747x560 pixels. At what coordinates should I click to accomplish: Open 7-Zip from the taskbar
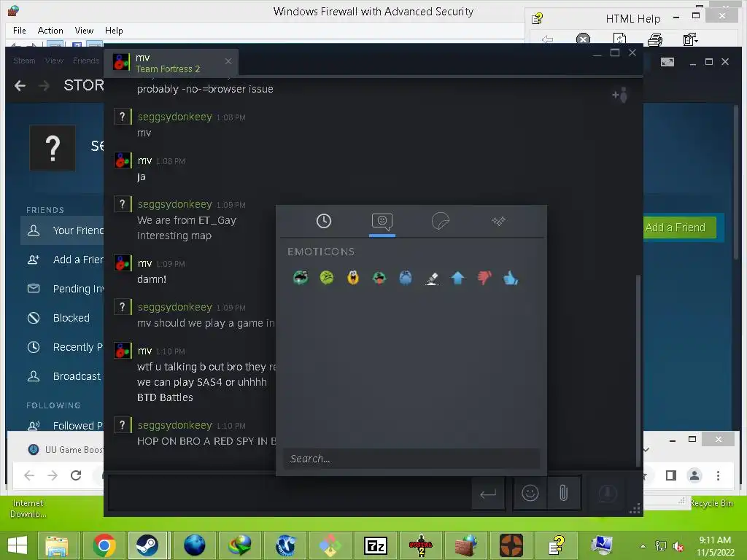click(376, 545)
